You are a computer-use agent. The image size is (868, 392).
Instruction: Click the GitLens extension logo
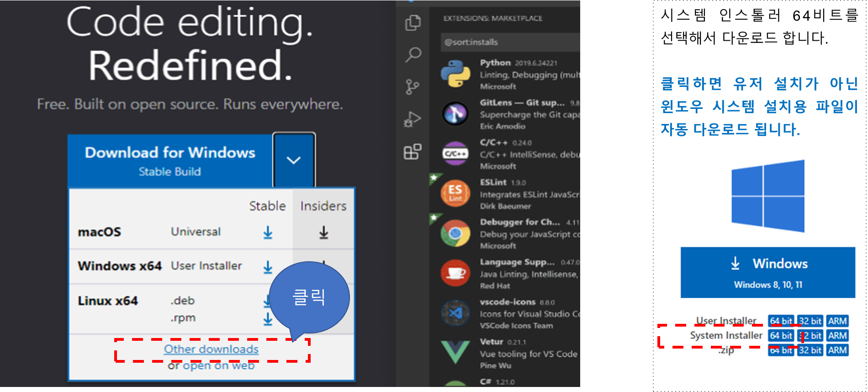click(x=455, y=113)
